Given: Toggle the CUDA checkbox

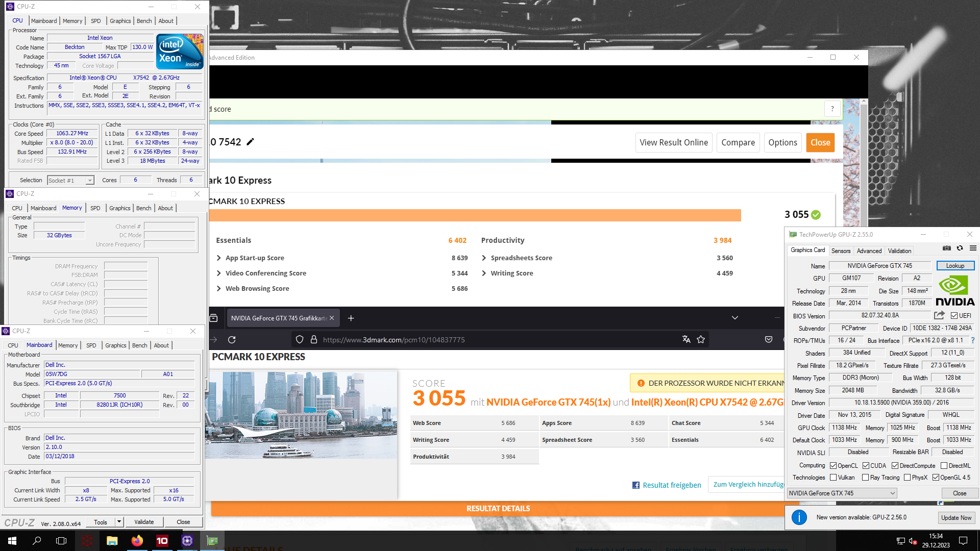Looking at the screenshot, I should [866, 466].
